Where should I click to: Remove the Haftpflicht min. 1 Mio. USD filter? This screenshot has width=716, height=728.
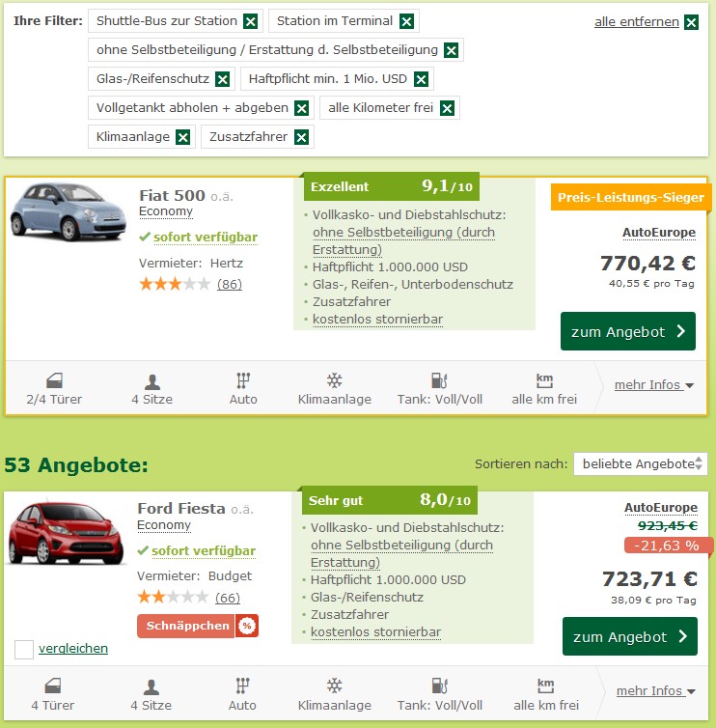(x=420, y=79)
